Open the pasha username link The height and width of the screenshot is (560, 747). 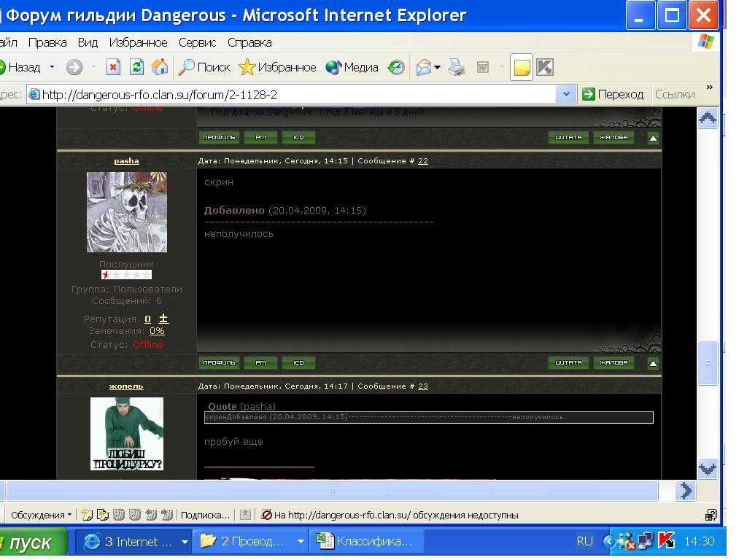click(x=126, y=160)
